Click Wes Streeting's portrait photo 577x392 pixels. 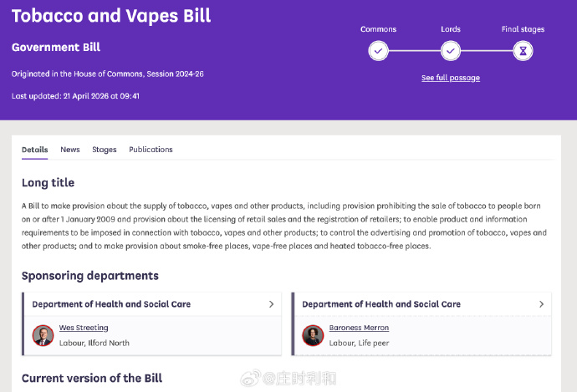click(43, 335)
